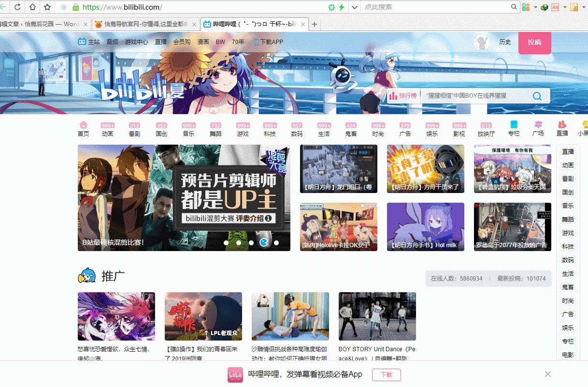
Task: Jump to 舞蹈 in right sidebar
Action: click(x=568, y=219)
